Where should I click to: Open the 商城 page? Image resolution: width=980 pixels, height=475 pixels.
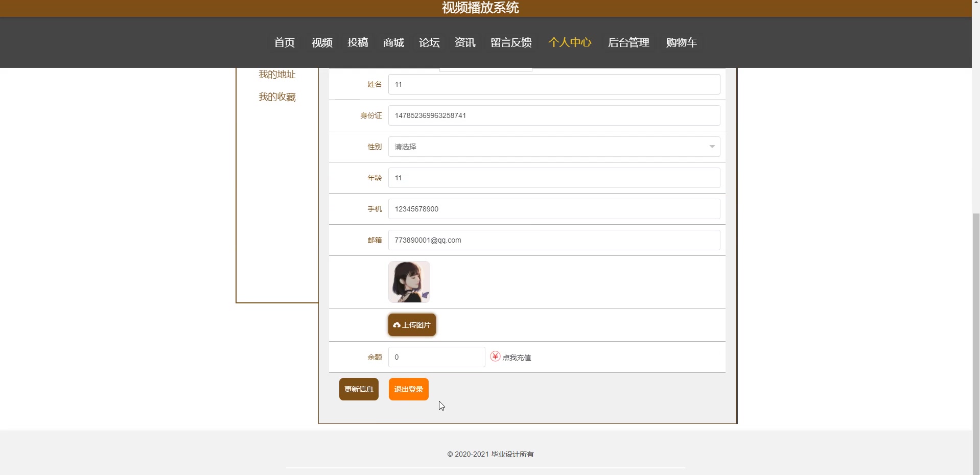tap(392, 43)
